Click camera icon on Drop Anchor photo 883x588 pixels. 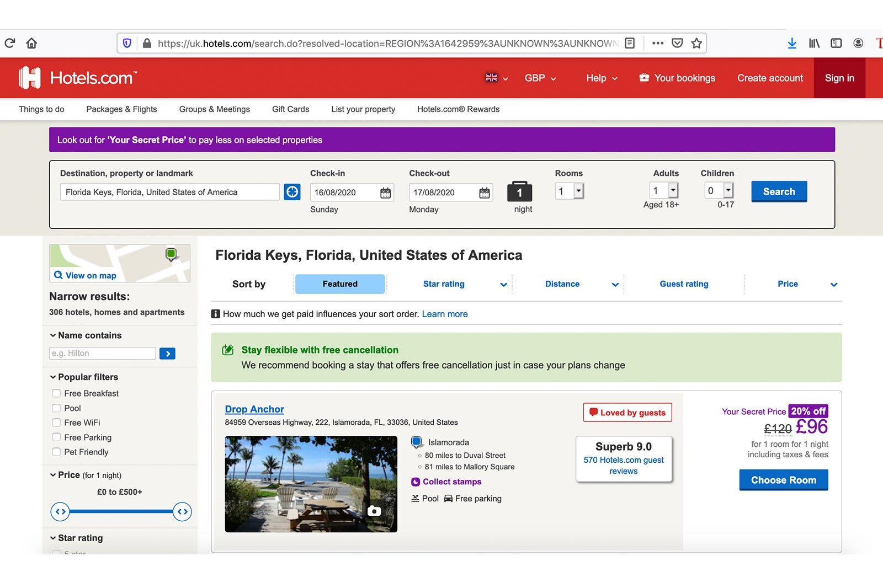point(374,511)
